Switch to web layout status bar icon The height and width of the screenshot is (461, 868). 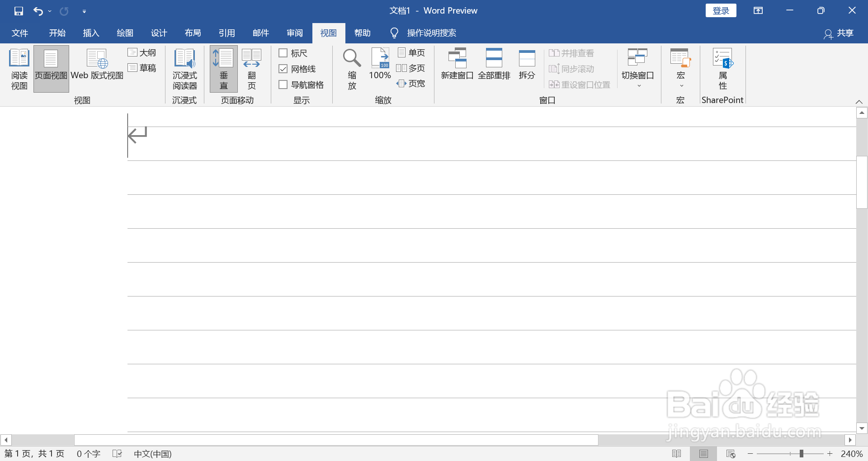731,454
